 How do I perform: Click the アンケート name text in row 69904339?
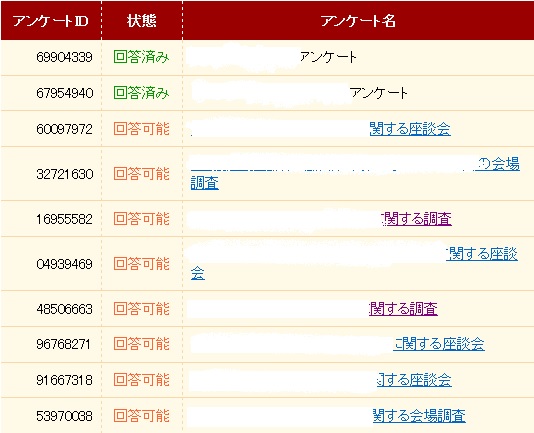(x=328, y=57)
